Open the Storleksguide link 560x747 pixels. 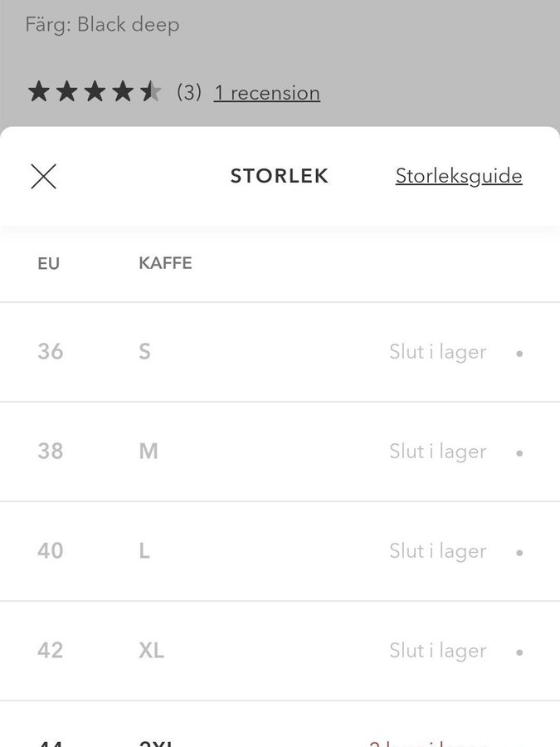(x=459, y=176)
